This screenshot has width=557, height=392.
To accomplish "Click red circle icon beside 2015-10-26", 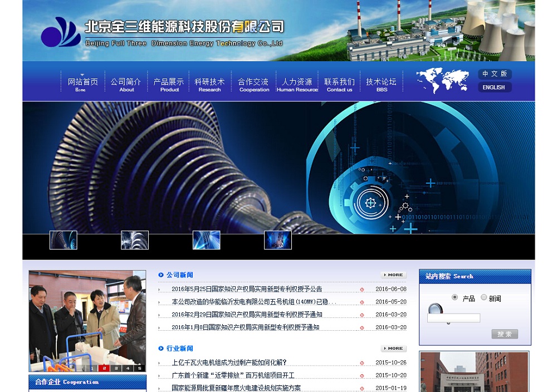I will [x=362, y=363].
